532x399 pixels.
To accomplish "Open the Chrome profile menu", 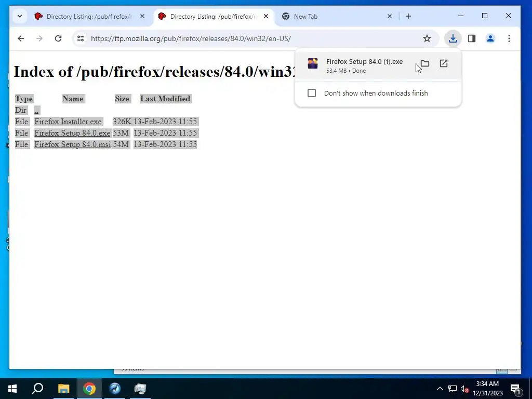I will 490,38.
